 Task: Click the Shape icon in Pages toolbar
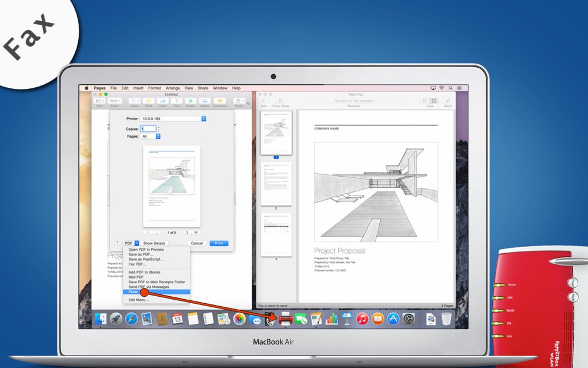pyautogui.click(x=191, y=101)
